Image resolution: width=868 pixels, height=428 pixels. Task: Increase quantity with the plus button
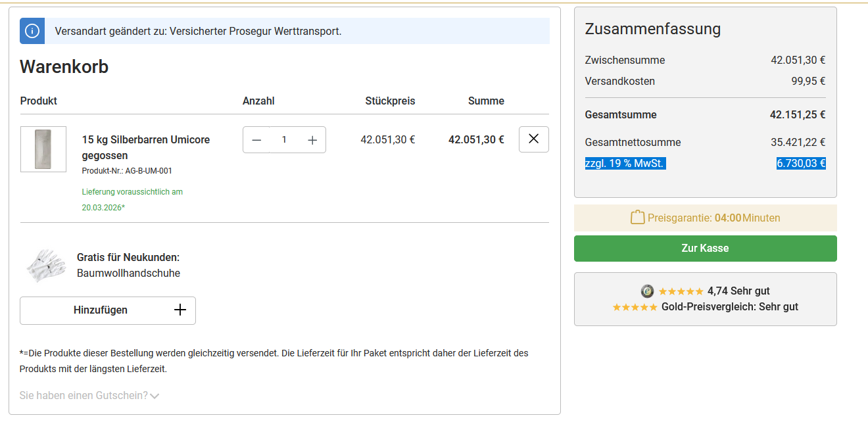pos(312,140)
